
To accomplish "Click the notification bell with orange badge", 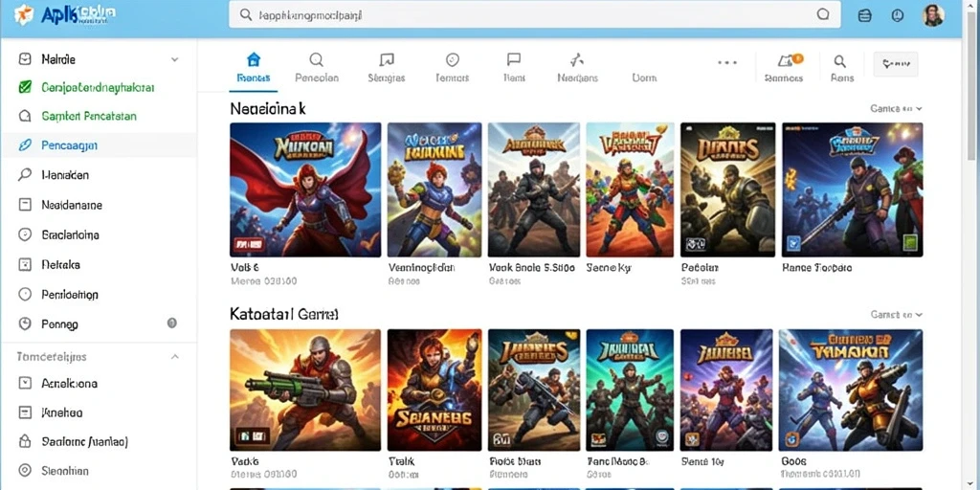I will (x=787, y=60).
